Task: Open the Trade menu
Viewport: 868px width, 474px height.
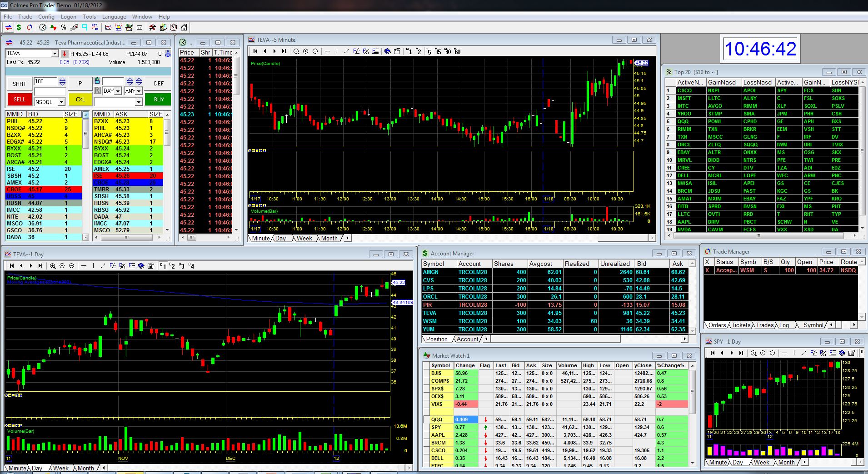Action: 25,17
